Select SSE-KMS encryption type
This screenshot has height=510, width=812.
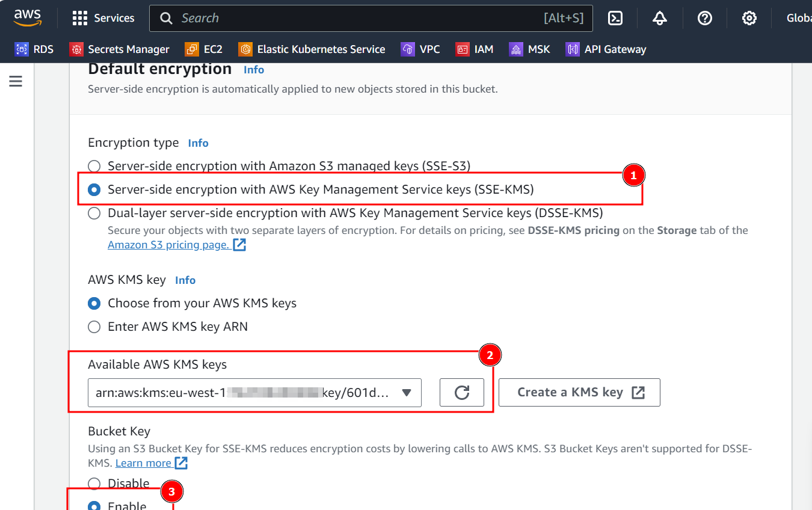click(x=94, y=189)
